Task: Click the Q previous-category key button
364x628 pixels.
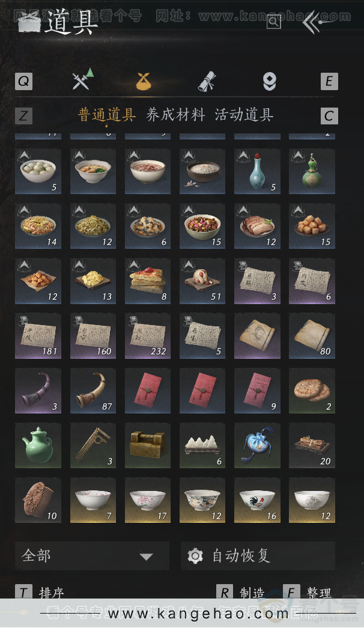Action: 23,81
